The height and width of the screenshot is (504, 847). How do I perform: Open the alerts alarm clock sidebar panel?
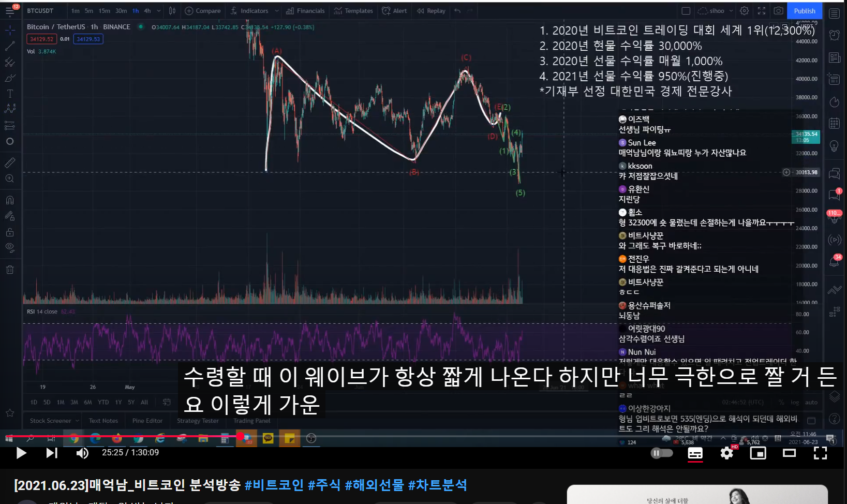pyautogui.click(x=835, y=35)
